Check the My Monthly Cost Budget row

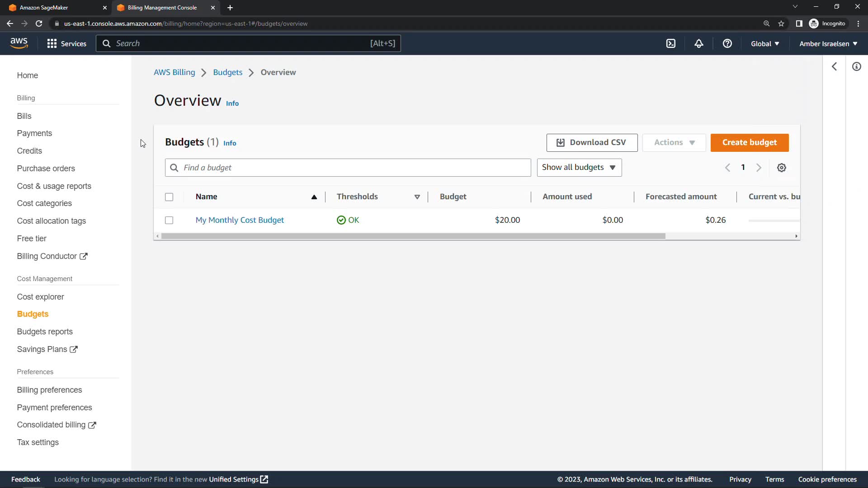click(x=169, y=220)
